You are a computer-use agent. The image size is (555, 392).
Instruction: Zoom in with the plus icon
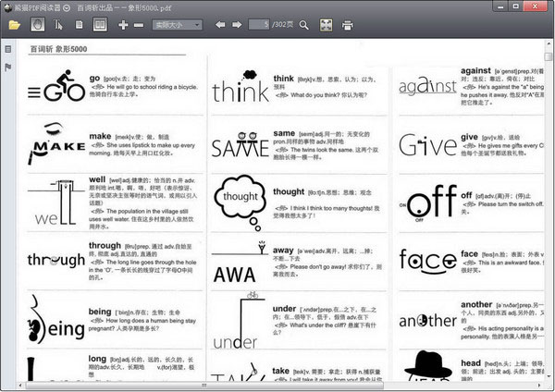[x=124, y=25]
